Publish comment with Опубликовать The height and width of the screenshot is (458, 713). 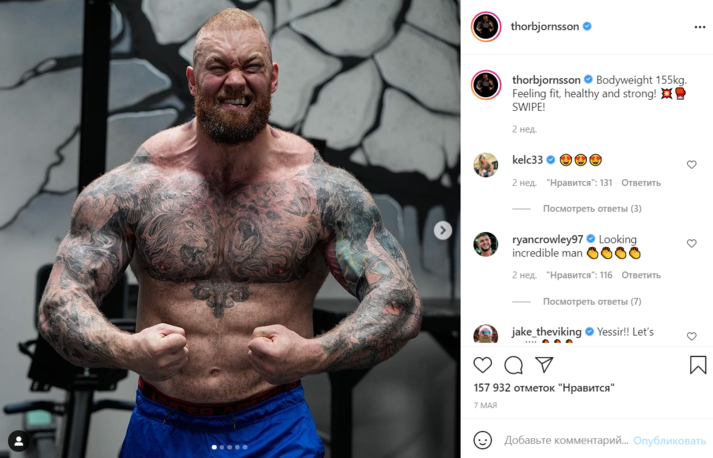coord(669,441)
